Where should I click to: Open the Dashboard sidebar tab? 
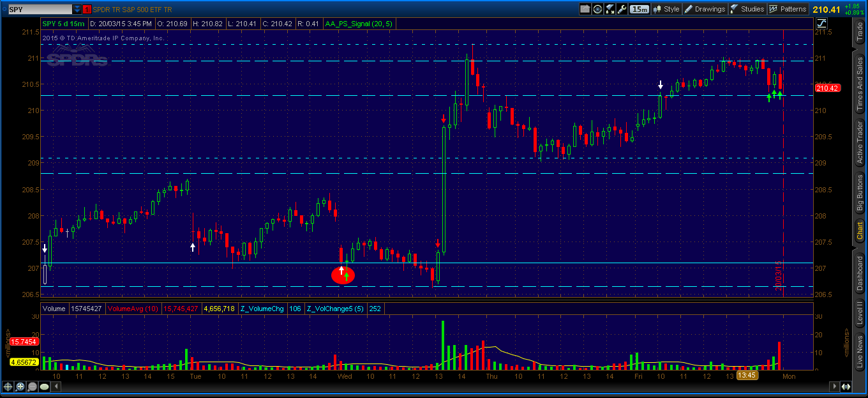pos(859,273)
